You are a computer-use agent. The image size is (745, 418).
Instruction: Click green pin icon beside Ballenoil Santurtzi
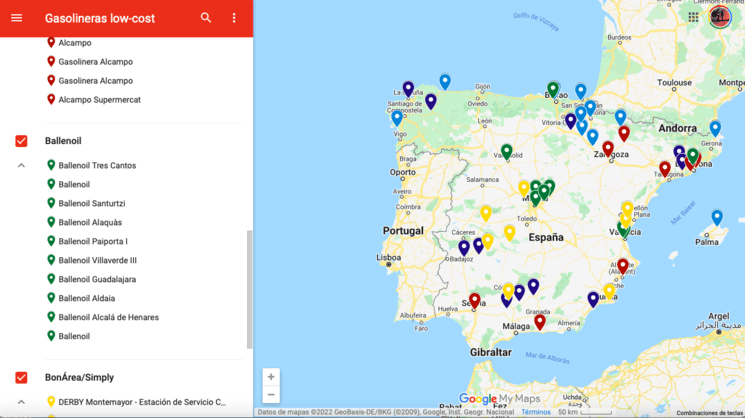point(51,203)
